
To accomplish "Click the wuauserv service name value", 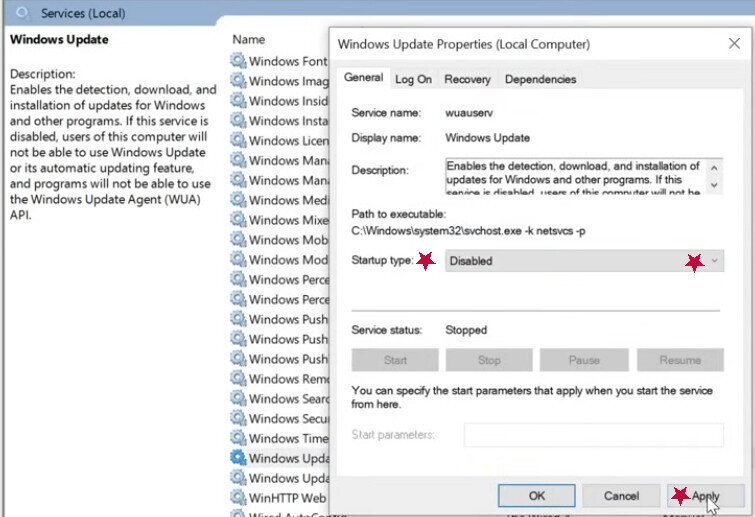I will click(x=469, y=113).
